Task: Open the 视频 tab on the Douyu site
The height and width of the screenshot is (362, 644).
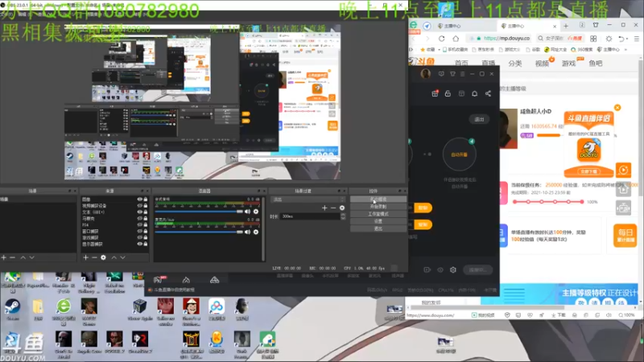Action: point(542,64)
